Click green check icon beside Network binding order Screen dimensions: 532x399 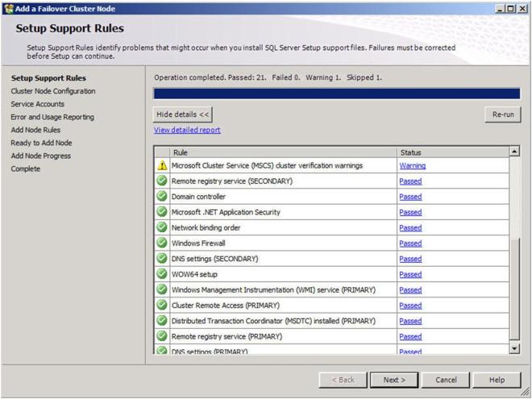(x=161, y=228)
